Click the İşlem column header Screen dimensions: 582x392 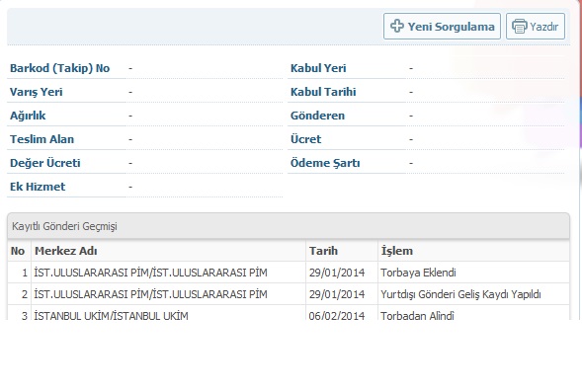coord(473,251)
